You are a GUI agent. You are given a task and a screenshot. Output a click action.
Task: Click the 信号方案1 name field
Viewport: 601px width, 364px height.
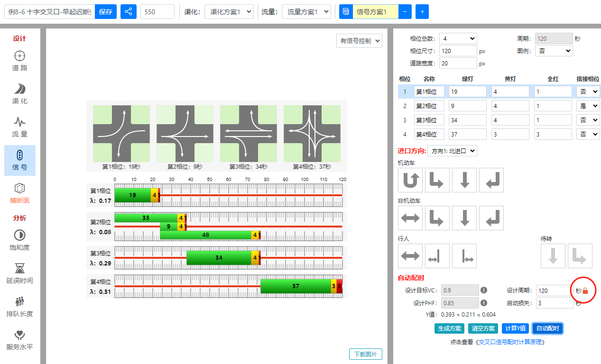[x=375, y=12]
